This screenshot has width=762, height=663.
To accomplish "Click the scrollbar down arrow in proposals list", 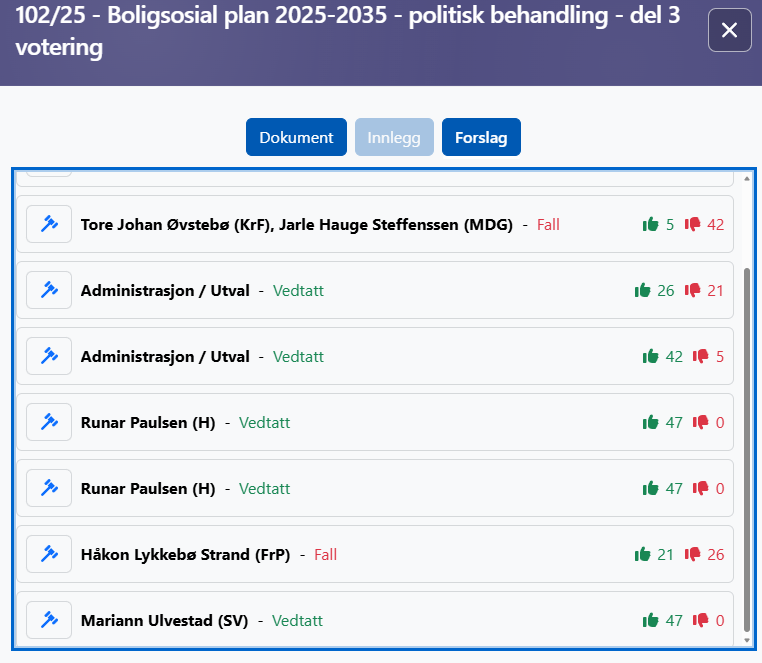I will pos(746,639).
